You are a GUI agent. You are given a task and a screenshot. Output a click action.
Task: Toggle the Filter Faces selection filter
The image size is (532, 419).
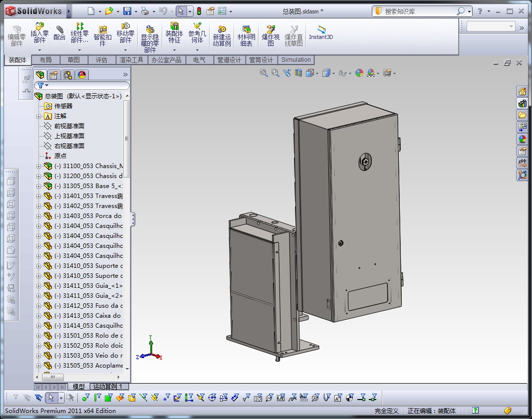tap(109, 398)
